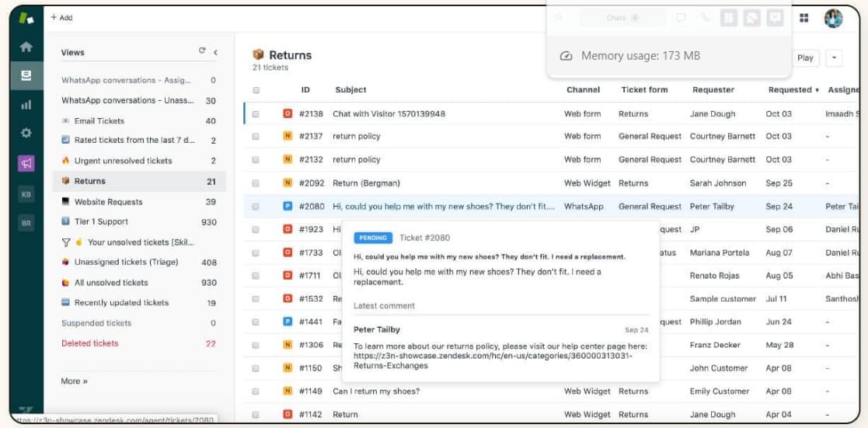Click the memory usage gauge icon
Image resolution: width=868 pixels, height=428 pixels.
pyautogui.click(x=566, y=56)
